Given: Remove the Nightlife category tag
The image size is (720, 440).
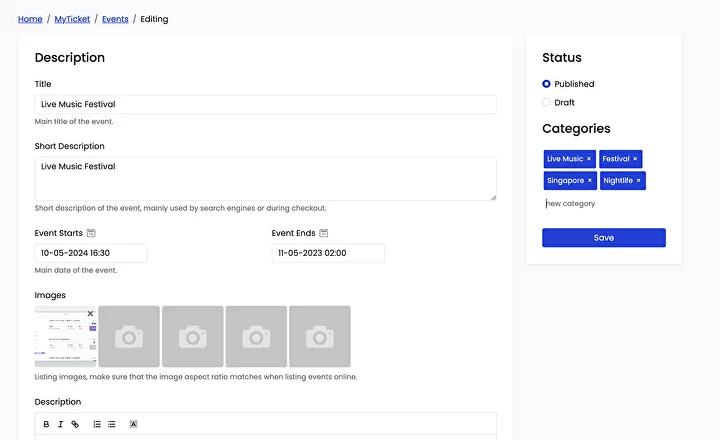Looking at the screenshot, I should tap(639, 181).
